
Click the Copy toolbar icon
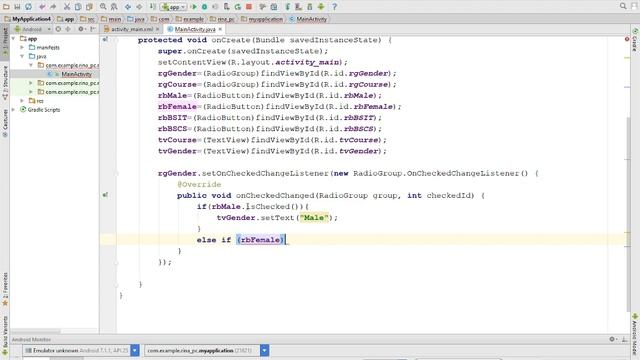78,7
